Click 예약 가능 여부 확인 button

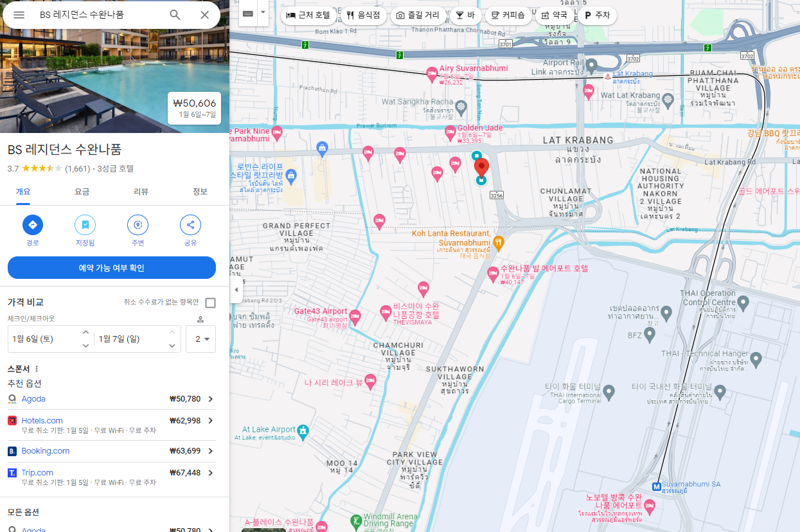(112, 268)
